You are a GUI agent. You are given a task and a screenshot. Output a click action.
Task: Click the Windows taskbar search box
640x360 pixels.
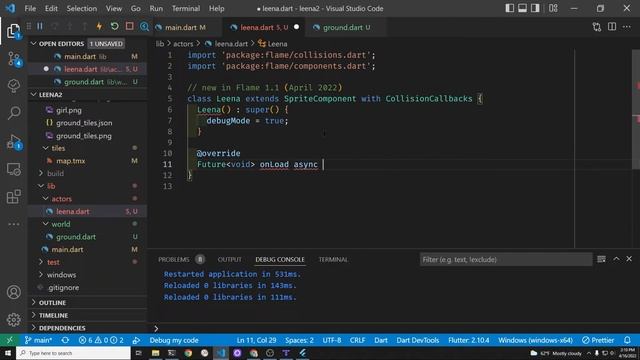73,353
